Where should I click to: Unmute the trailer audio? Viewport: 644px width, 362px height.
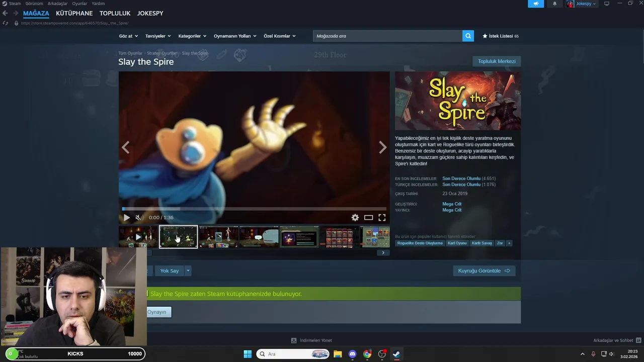tap(139, 218)
